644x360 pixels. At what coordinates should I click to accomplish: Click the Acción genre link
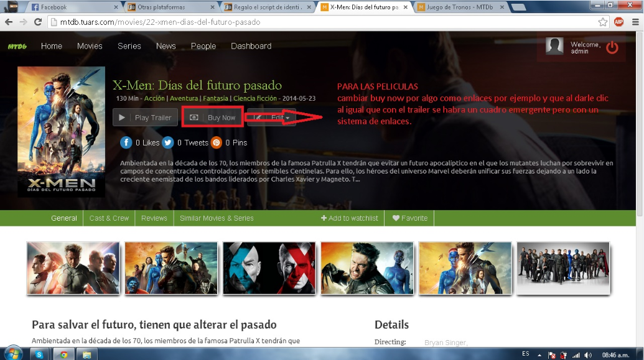coord(154,98)
